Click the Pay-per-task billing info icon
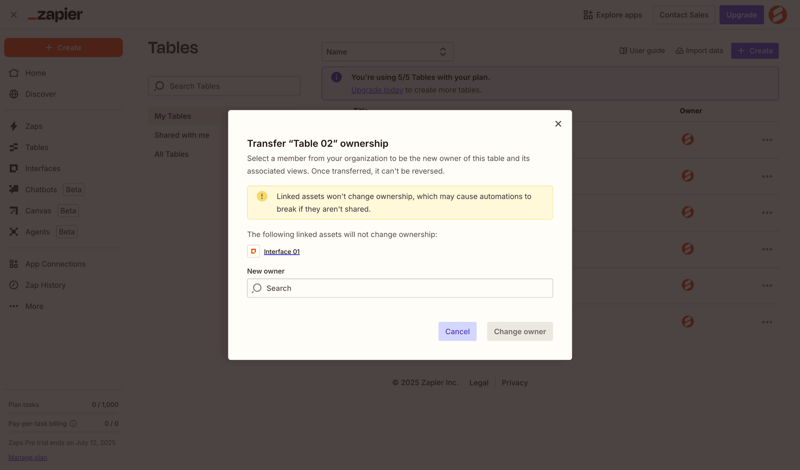This screenshot has width=800, height=470. tap(73, 424)
